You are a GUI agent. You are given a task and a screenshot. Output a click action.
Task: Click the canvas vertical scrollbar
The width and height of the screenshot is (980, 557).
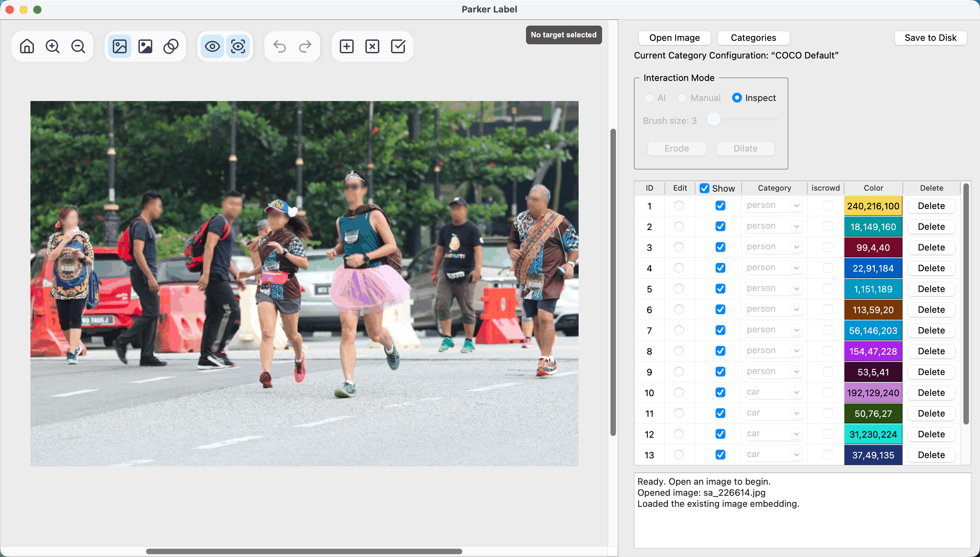tap(612, 282)
